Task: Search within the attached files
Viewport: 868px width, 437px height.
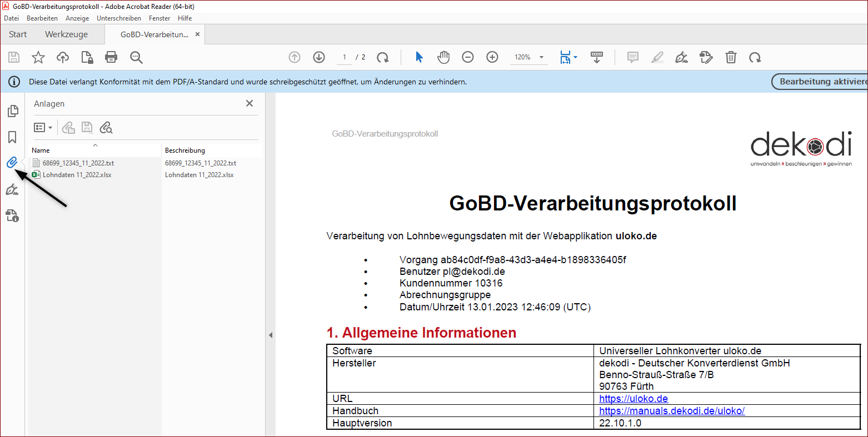Action: click(x=106, y=128)
